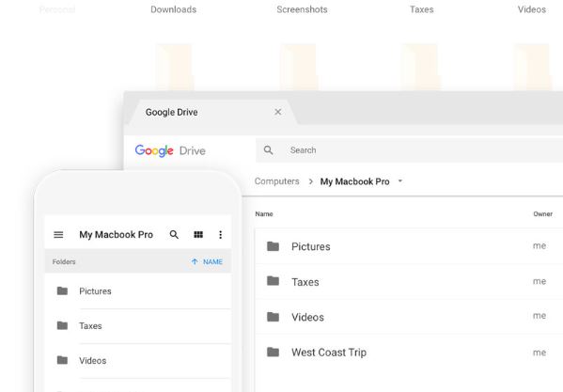The image size is (563, 392).
Task: Click owner 'me' in Pictures row
Action: tap(540, 246)
